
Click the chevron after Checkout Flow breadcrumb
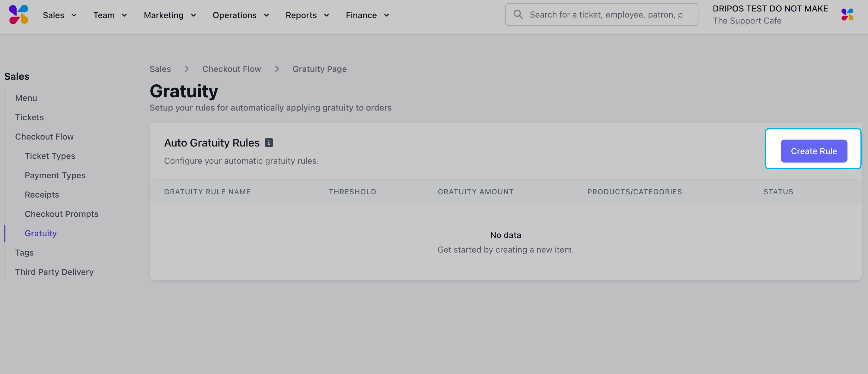click(x=277, y=69)
